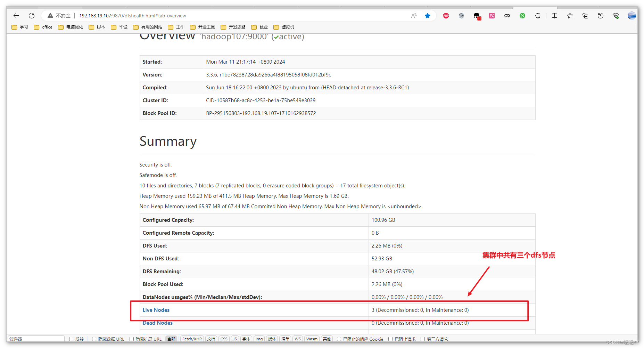The width and height of the screenshot is (644, 348).
Task: Select the 清单 network filter
Action: [285, 339]
